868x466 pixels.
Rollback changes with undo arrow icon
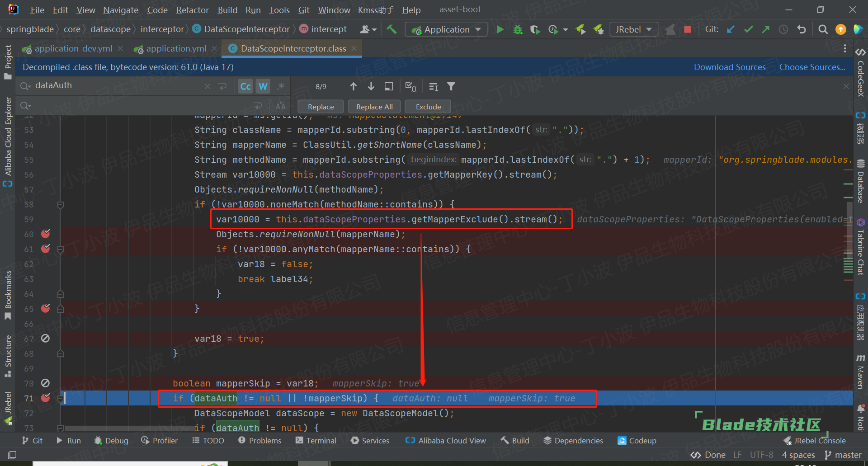[x=802, y=29]
